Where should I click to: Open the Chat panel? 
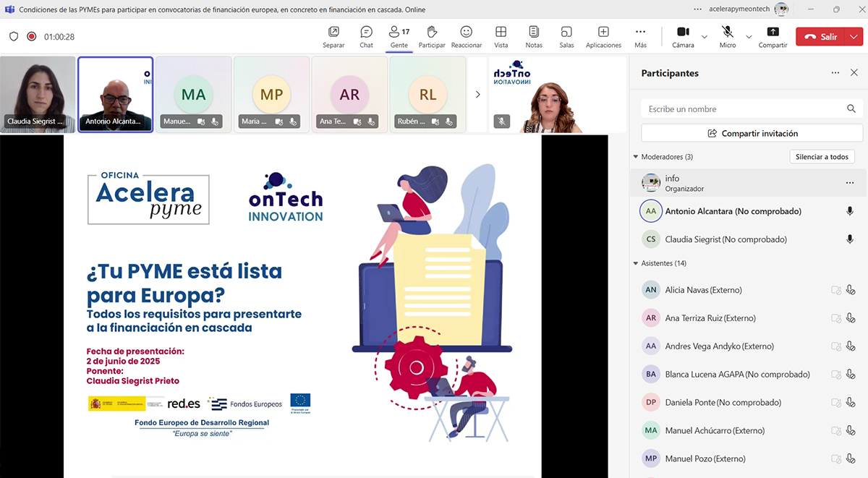[365, 35]
